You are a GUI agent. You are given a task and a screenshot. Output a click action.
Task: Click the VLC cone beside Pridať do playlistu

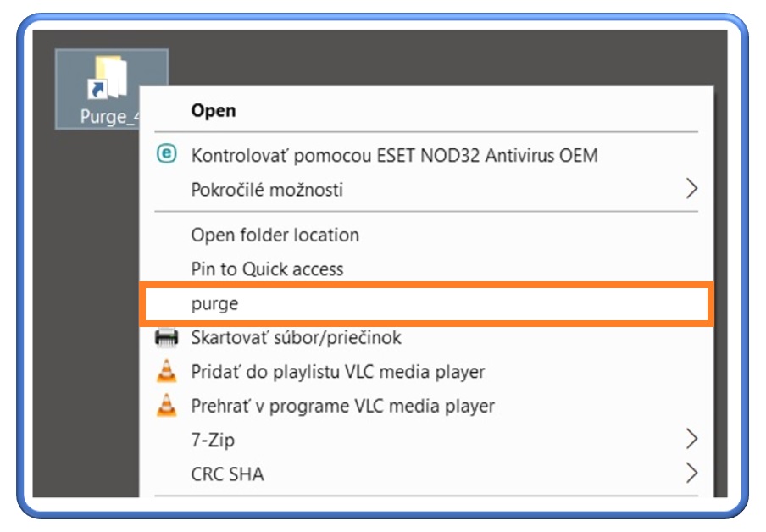point(167,371)
